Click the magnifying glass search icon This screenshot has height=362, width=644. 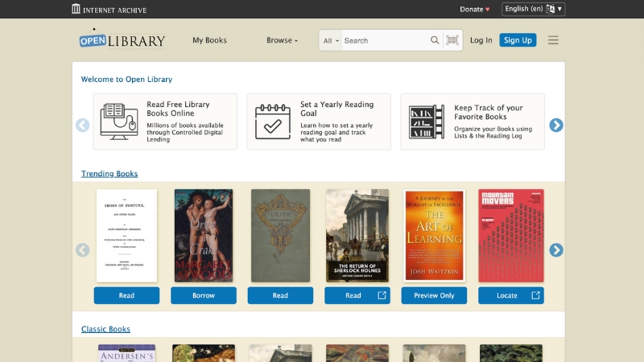pyautogui.click(x=435, y=40)
